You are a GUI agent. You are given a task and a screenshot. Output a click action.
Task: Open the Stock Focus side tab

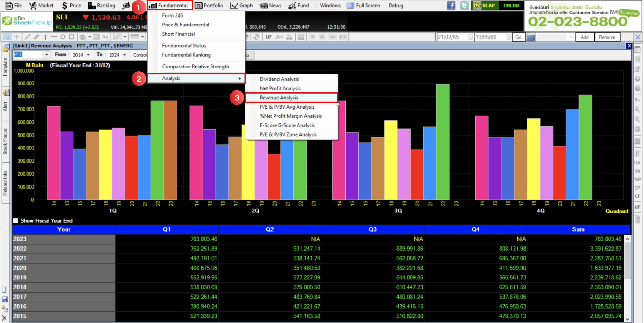point(5,141)
